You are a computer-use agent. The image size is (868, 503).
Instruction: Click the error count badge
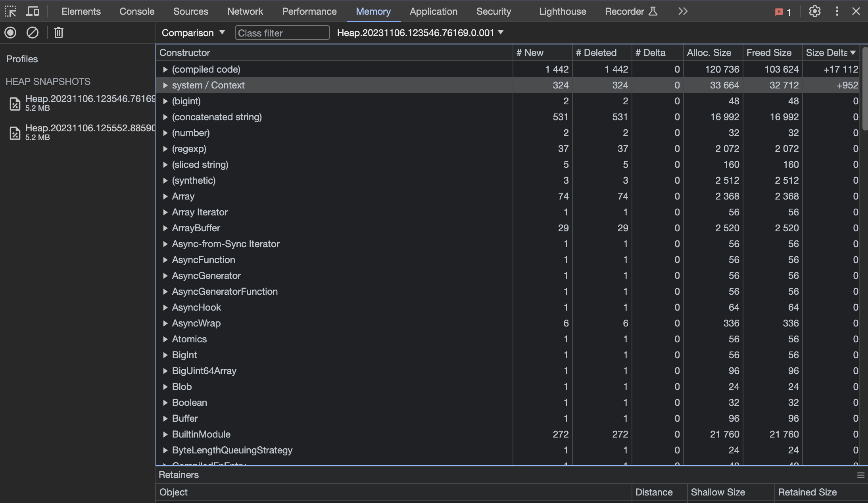(x=783, y=12)
